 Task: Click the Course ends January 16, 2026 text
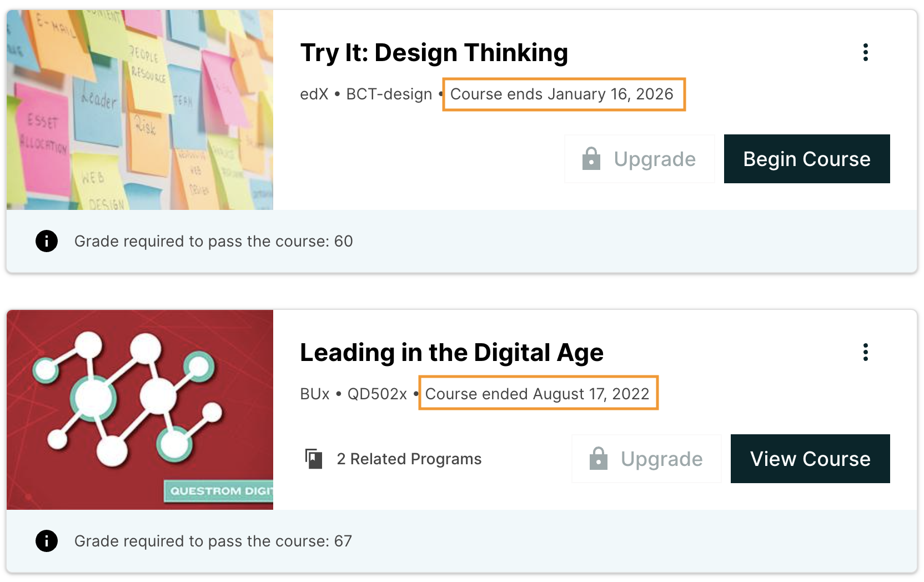click(x=562, y=94)
